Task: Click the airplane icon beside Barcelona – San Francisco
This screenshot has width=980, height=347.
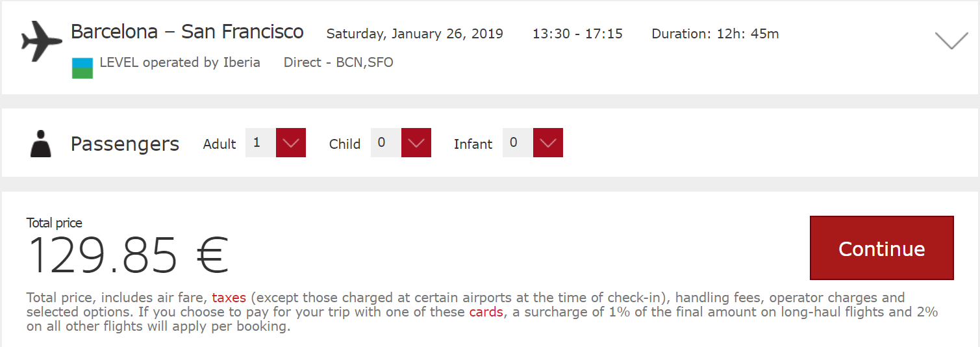Action: tap(42, 40)
